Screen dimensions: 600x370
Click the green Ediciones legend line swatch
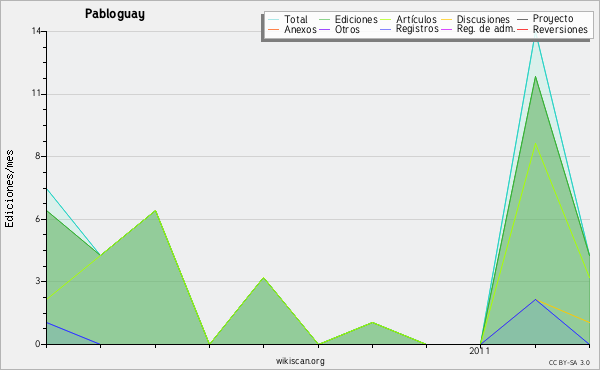pos(324,19)
